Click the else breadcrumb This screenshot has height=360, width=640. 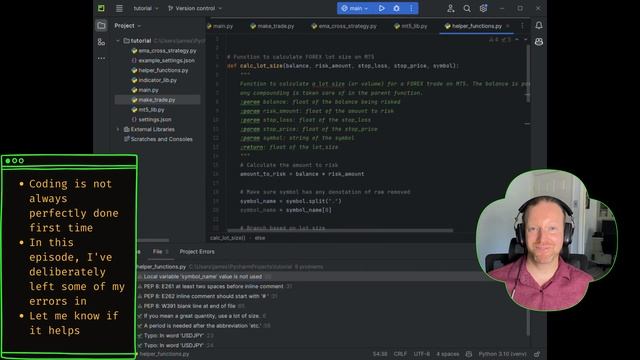[x=260, y=238]
